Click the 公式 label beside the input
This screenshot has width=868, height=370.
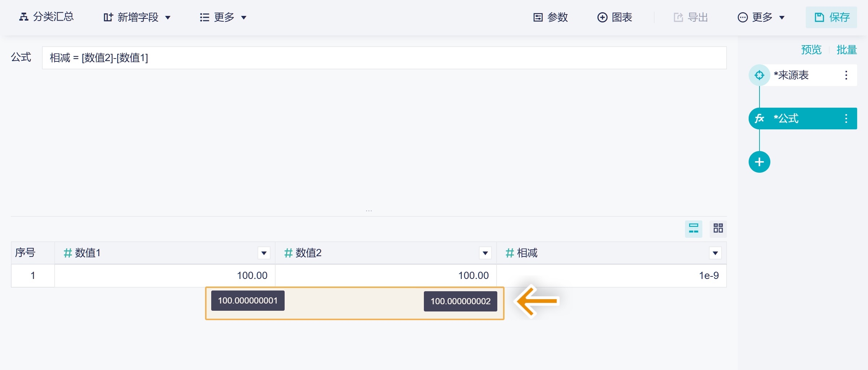pos(21,57)
